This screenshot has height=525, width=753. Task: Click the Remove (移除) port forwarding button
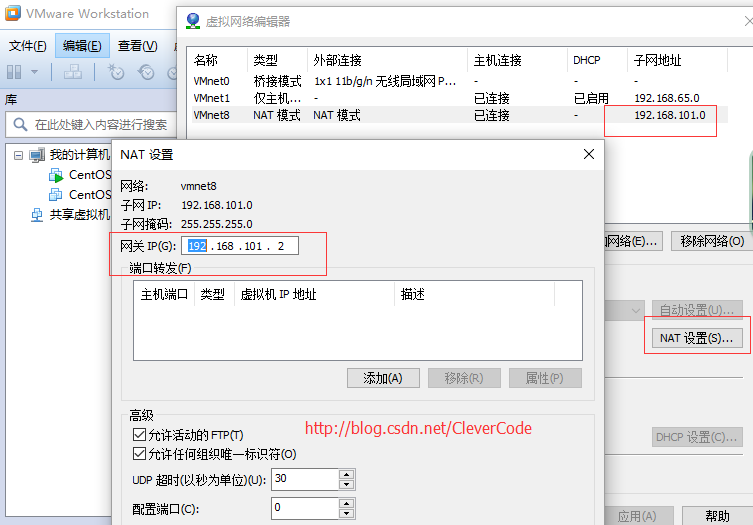pyautogui.click(x=464, y=378)
